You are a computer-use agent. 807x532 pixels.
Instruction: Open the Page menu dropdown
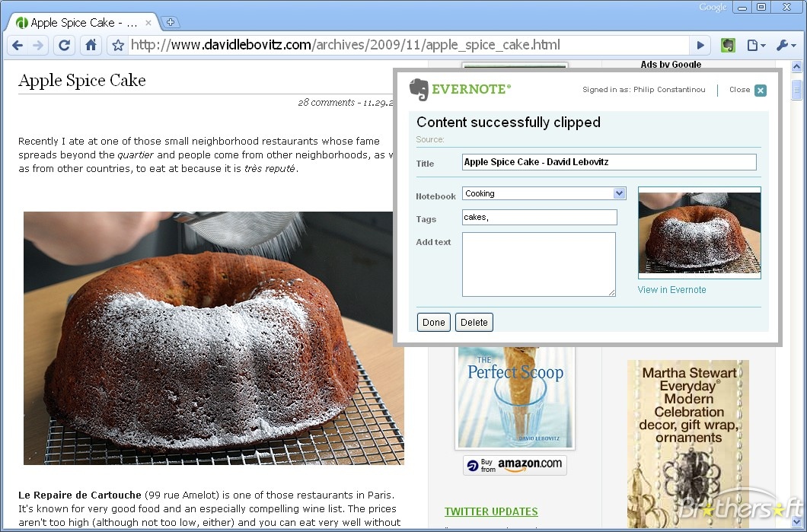756,46
